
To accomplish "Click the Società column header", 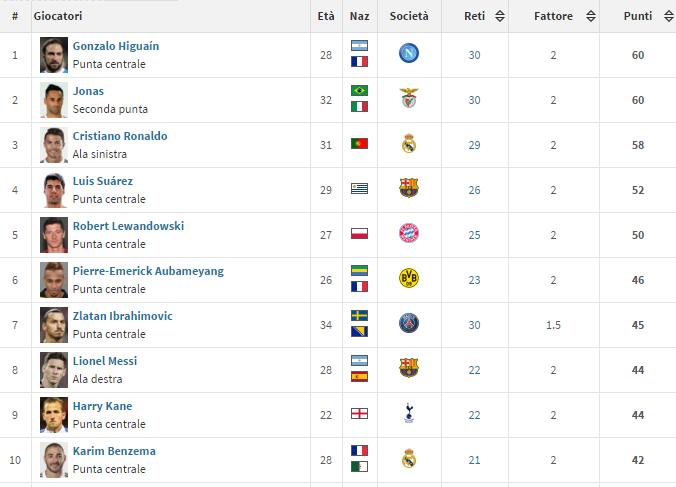I will click(x=408, y=16).
